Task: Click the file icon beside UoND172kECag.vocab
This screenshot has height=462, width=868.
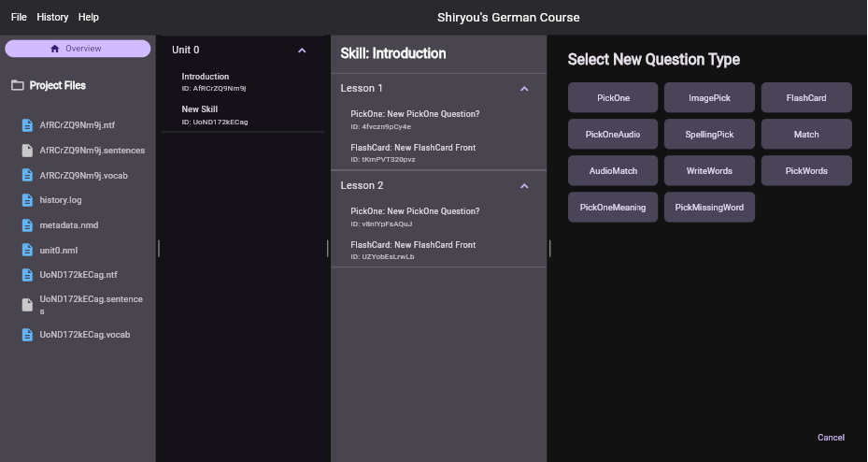Action: (27, 335)
